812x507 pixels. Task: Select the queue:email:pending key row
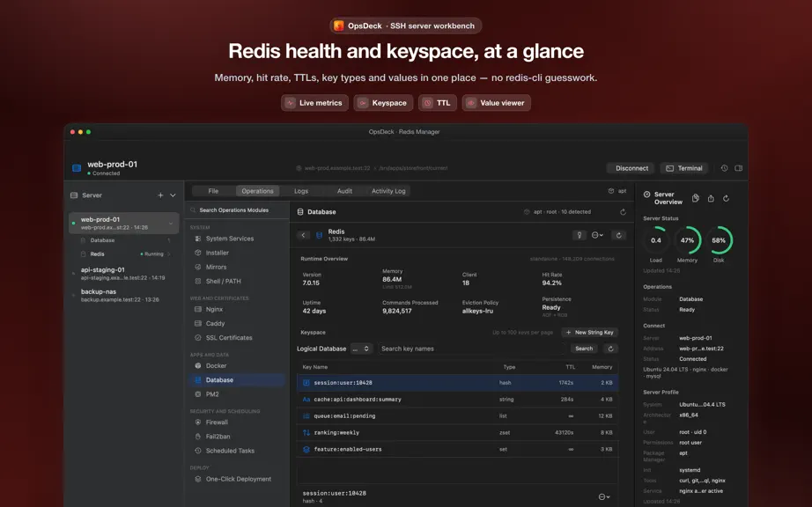click(x=458, y=416)
